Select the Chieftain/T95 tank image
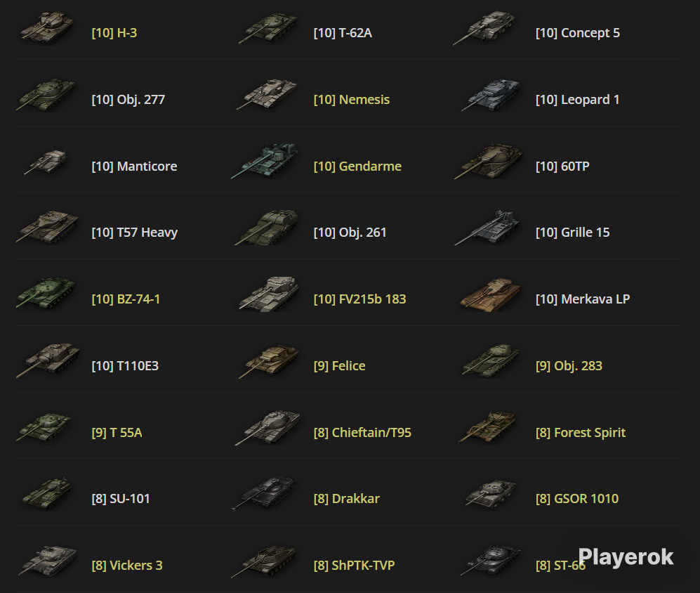Viewport: 700px width, 593px height. tap(268, 428)
